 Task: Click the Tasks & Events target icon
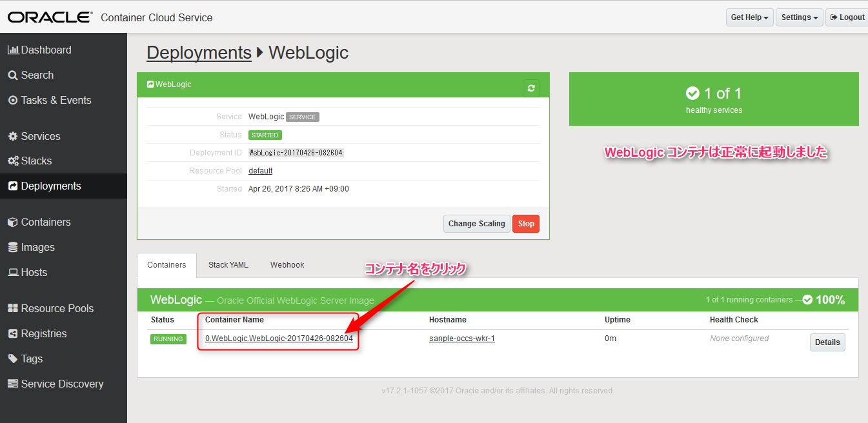[13, 100]
